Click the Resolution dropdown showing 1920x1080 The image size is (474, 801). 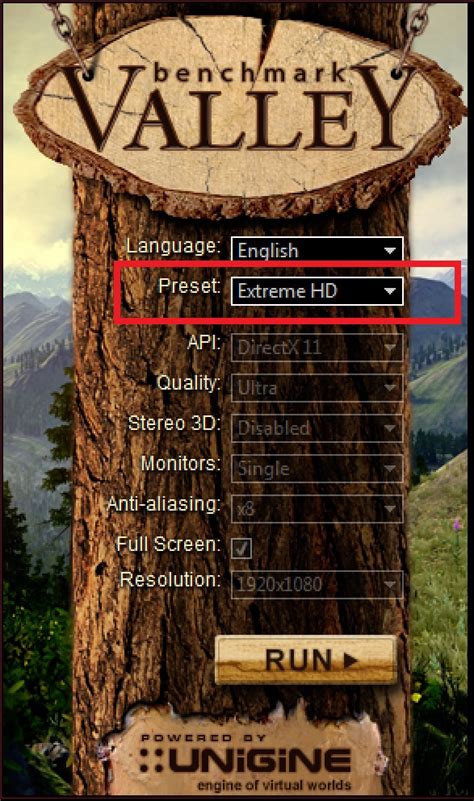point(317,584)
